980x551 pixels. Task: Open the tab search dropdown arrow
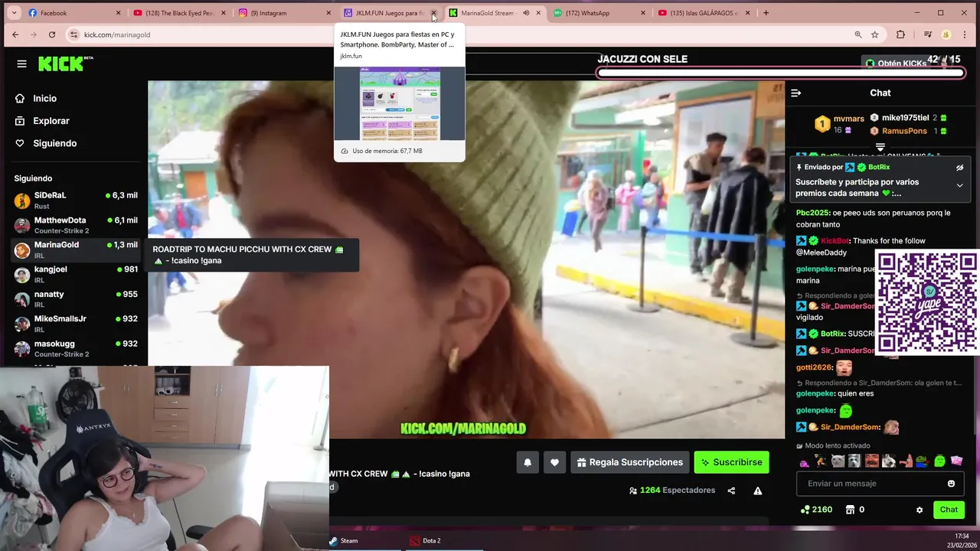pyautogui.click(x=12, y=13)
